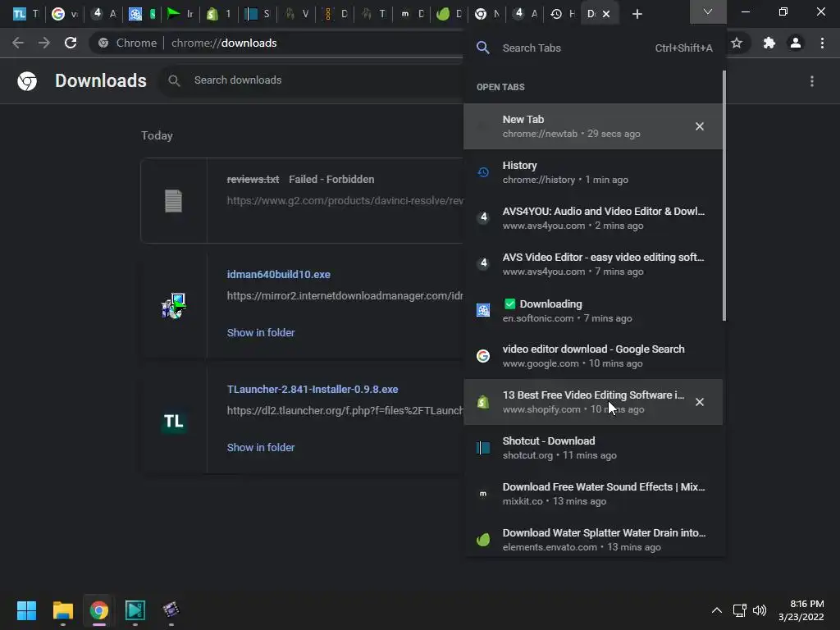Viewport: 840px width, 630px height.
Task: Toggle the tab search dropdown chevron
Action: 708,11
